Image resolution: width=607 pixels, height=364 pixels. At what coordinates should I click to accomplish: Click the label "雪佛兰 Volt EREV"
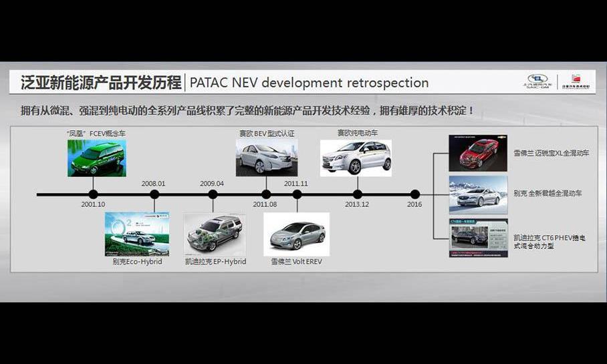click(297, 262)
